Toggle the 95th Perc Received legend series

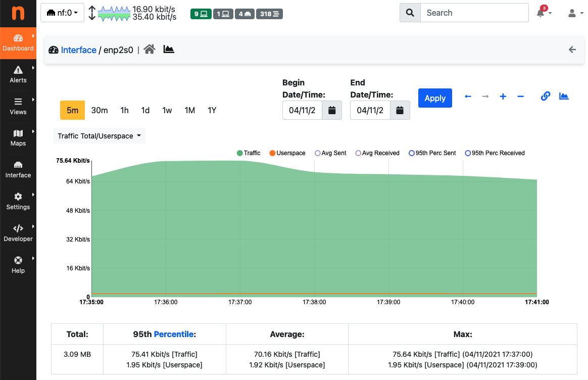pos(495,153)
